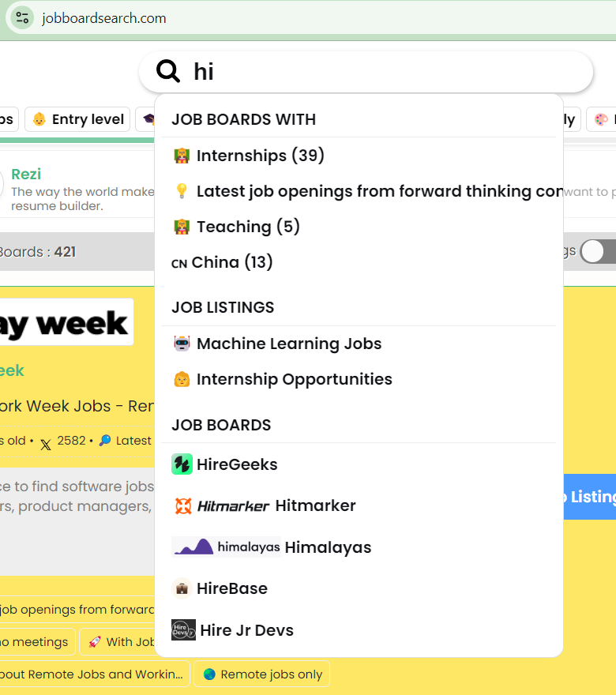Click the Hire Jr Devs logo icon

pos(183,630)
